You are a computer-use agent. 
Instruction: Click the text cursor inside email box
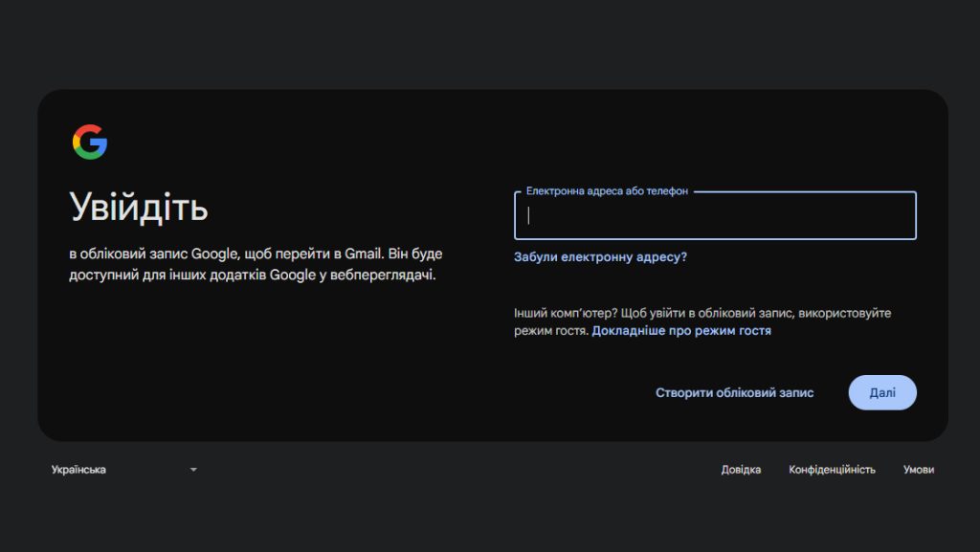point(528,215)
